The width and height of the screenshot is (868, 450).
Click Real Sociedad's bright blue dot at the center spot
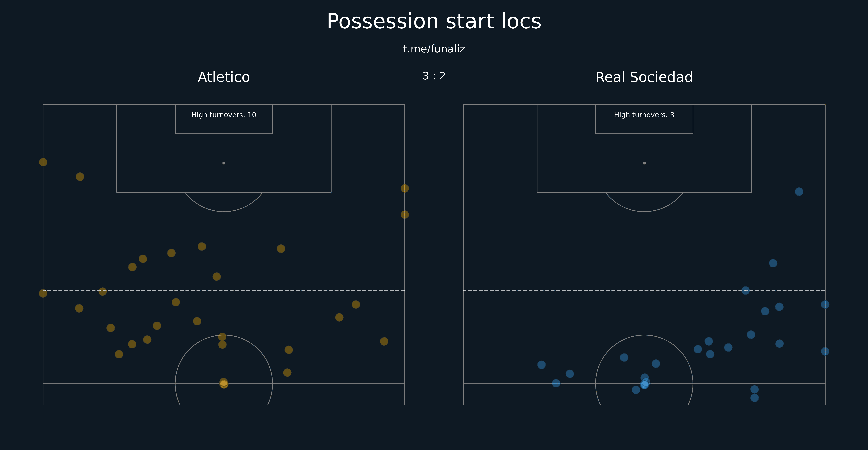coord(644,384)
